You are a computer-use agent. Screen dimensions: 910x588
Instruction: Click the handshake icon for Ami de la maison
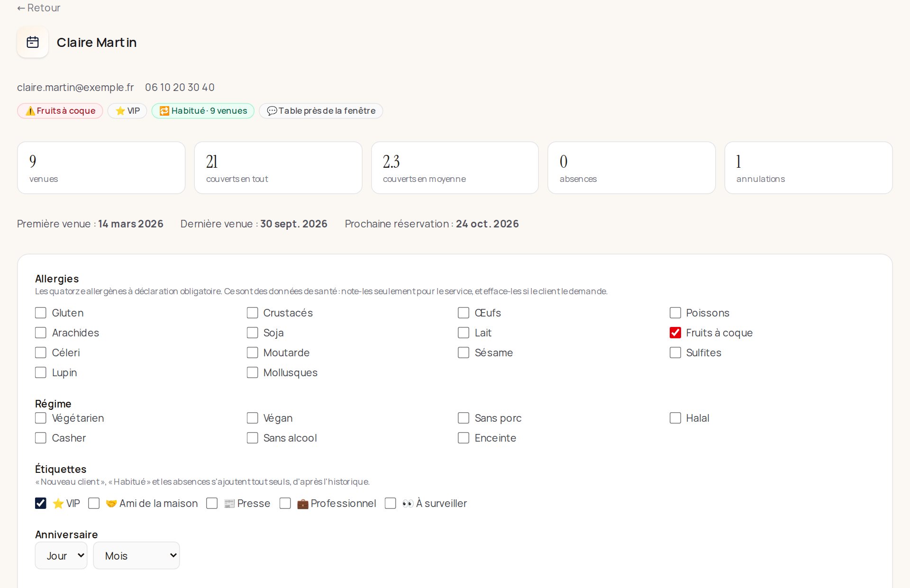[x=111, y=504]
